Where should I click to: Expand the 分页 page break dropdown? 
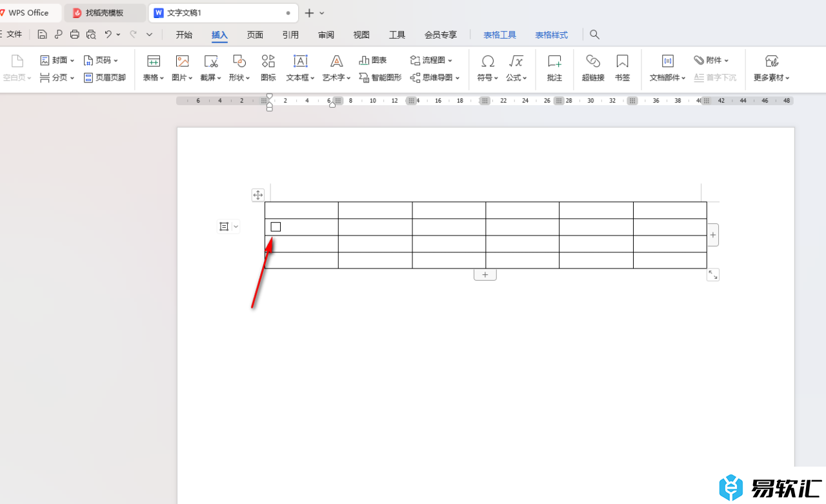(x=72, y=78)
